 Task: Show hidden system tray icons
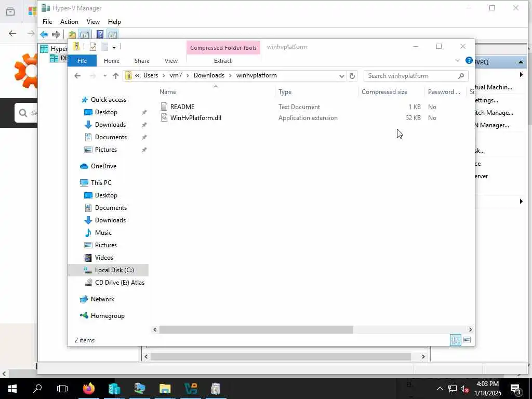pyautogui.click(x=440, y=389)
